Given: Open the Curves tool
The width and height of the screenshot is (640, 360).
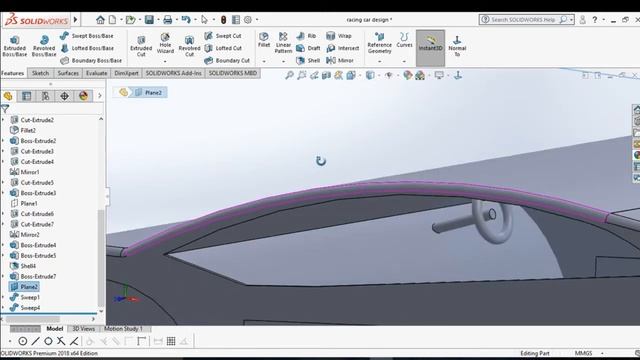Looking at the screenshot, I should [404, 40].
